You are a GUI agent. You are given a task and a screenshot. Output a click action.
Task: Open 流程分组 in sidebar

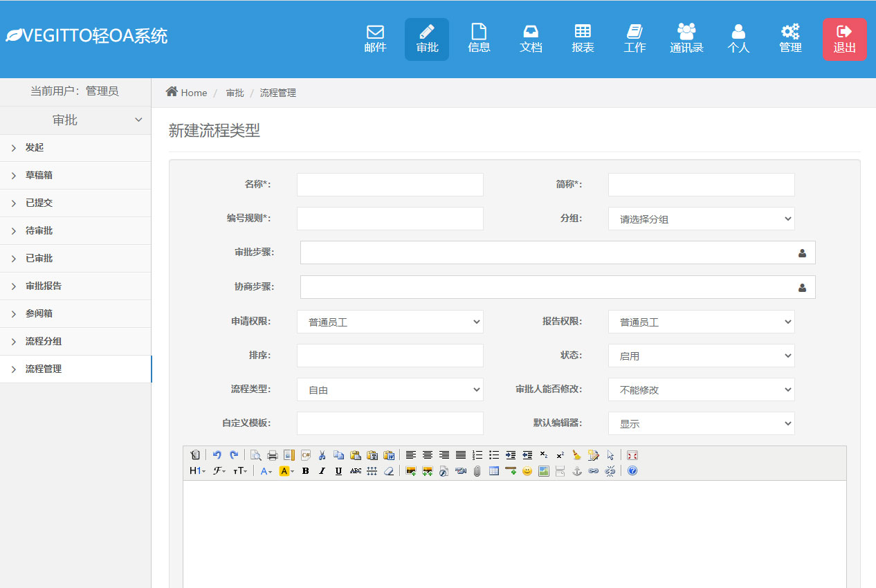(75, 341)
